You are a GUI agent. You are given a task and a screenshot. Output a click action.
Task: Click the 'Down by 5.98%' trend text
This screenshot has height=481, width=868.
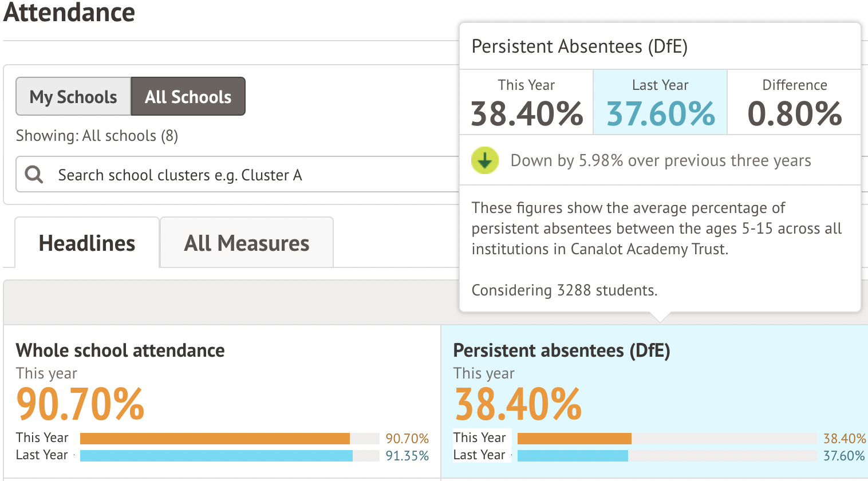coord(661,161)
